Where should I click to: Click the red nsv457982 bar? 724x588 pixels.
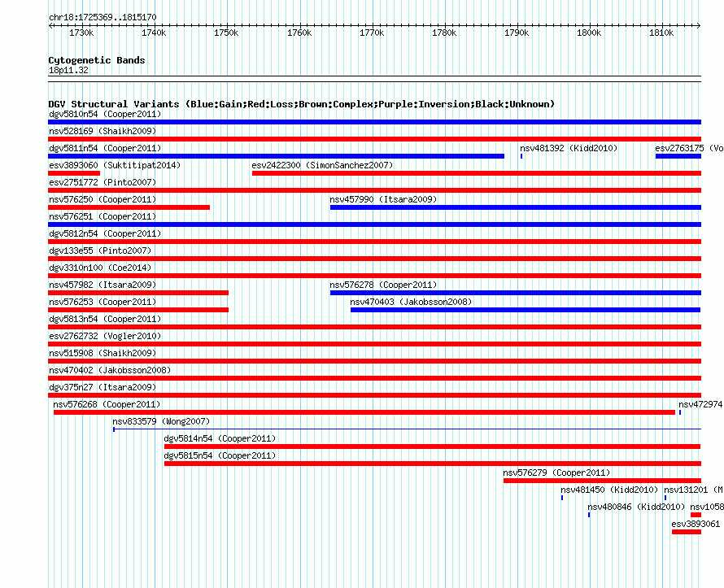click(138, 293)
